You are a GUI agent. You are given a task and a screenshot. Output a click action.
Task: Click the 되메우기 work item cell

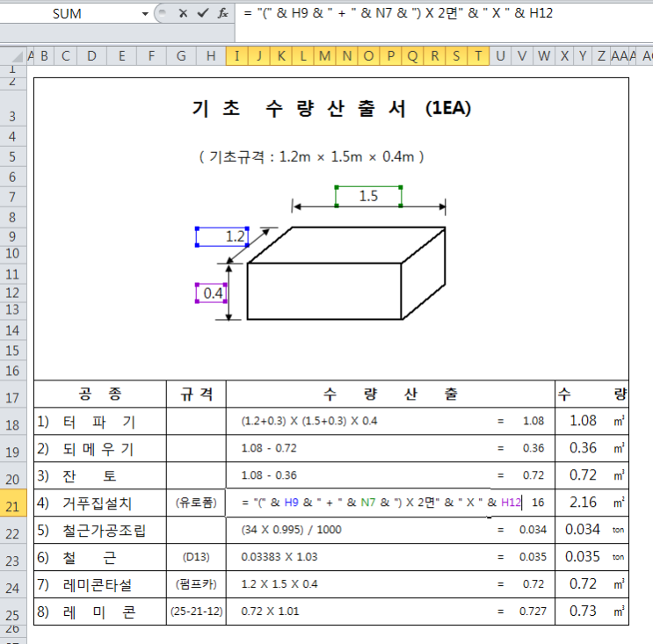click(98, 449)
